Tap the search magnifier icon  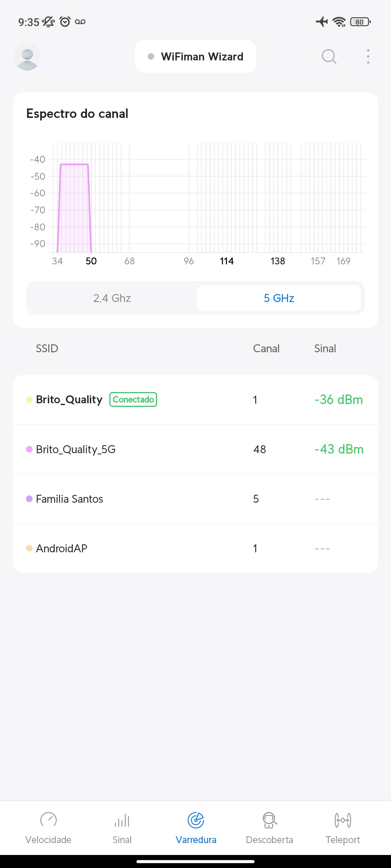pyautogui.click(x=329, y=57)
